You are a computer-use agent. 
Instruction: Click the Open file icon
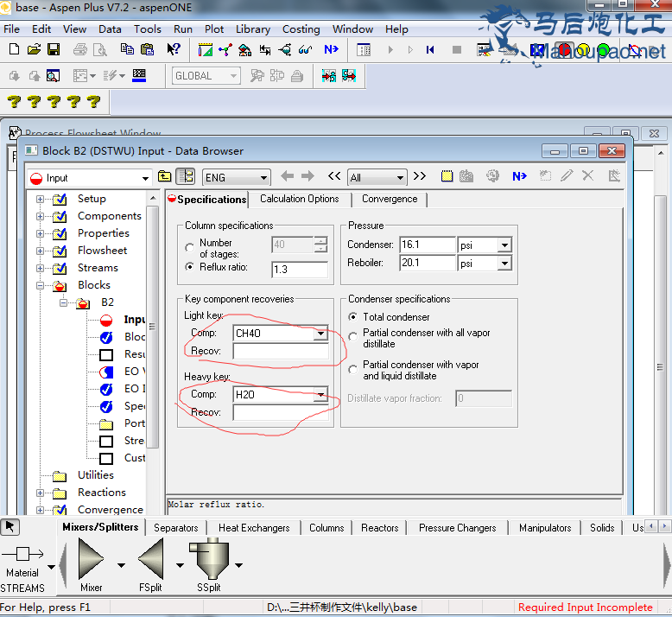[34, 49]
